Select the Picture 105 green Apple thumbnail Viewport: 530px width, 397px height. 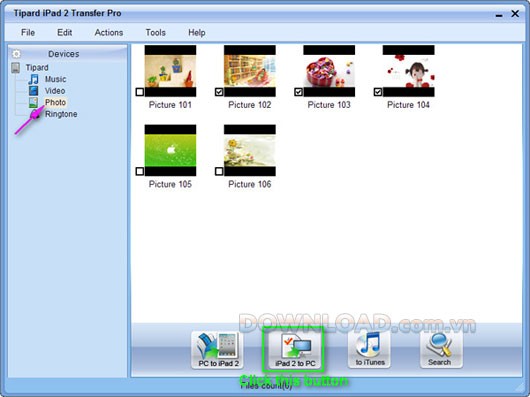(x=170, y=150)
